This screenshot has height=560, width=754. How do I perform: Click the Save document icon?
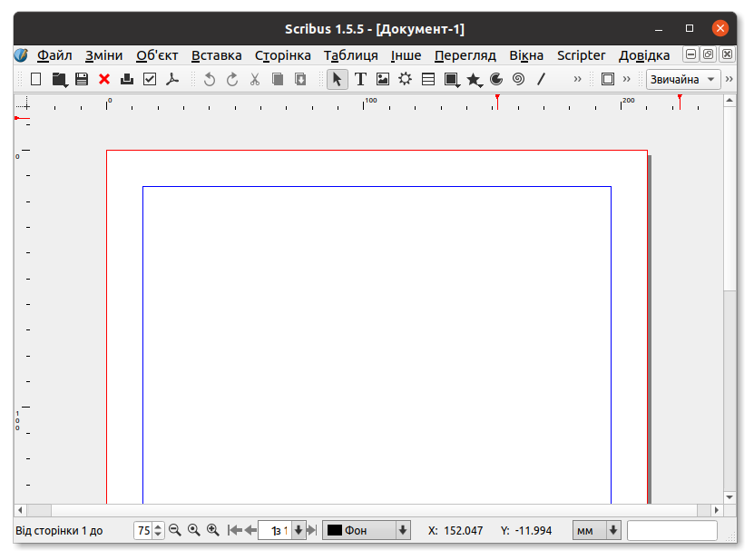[x=82, y=79]
